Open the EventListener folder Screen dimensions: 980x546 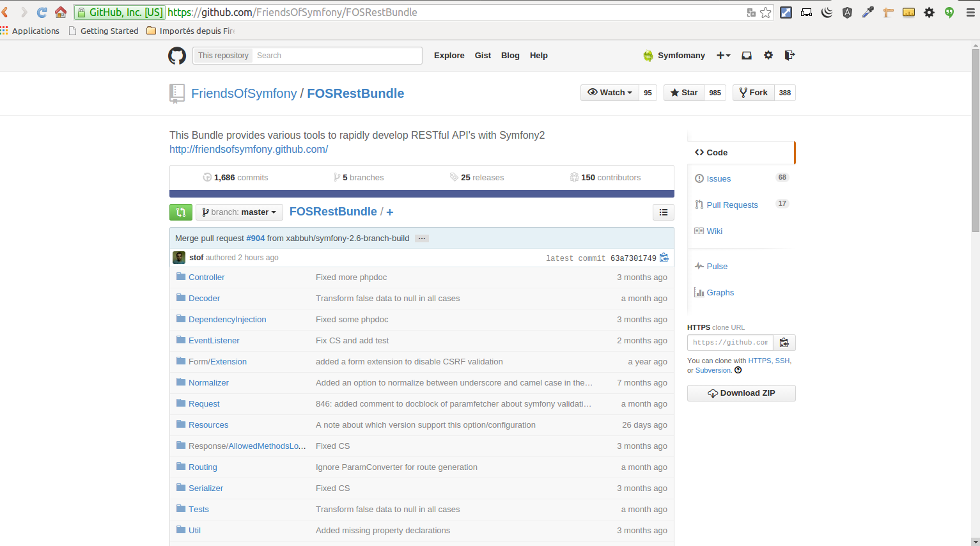pyautogui.click(x=214, y=341)
